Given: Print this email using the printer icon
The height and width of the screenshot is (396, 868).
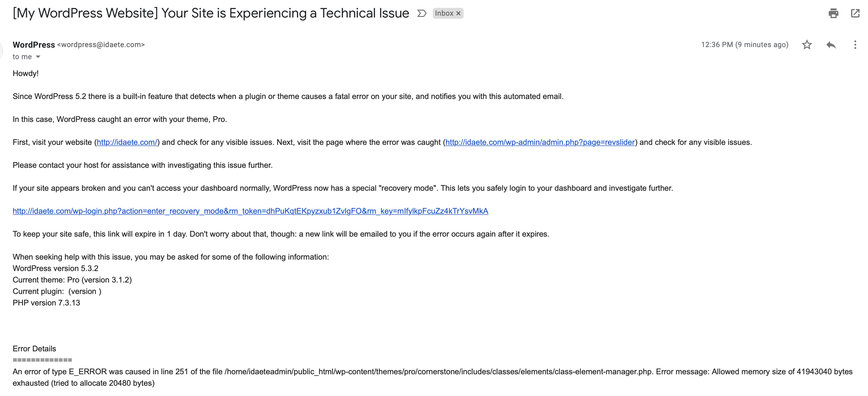Looking at the screenshot, I should [x=833, y=14].
